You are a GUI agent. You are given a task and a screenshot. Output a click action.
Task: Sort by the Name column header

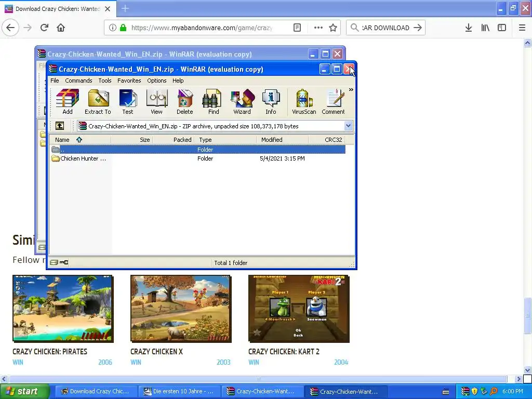click(x=80, y=139)
